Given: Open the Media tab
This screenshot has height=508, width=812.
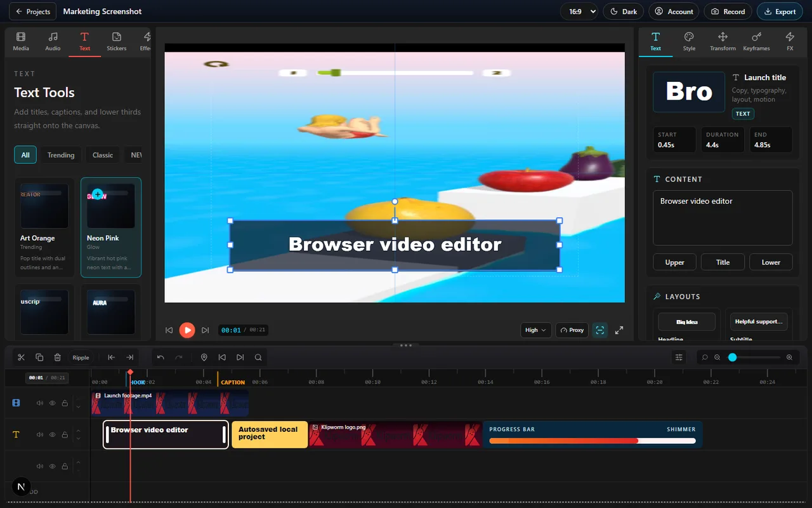Looking at the screenshot, I should coord(21,41).
